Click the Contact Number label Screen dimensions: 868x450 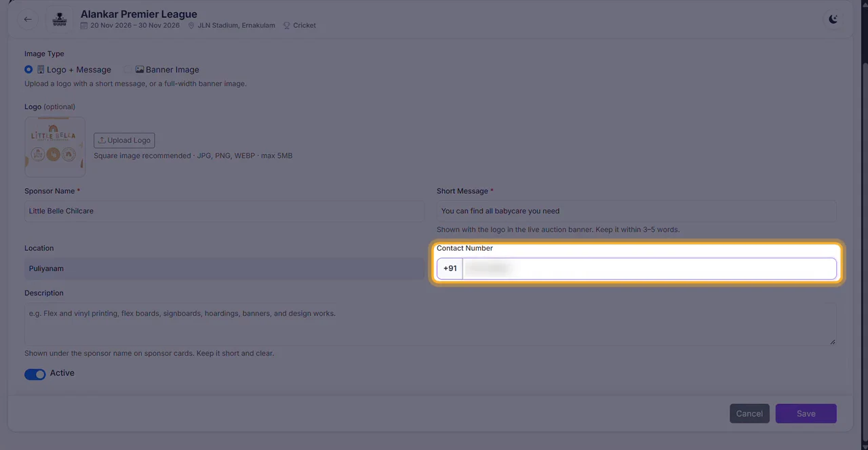pyautogui.click(x=465, y=248)
